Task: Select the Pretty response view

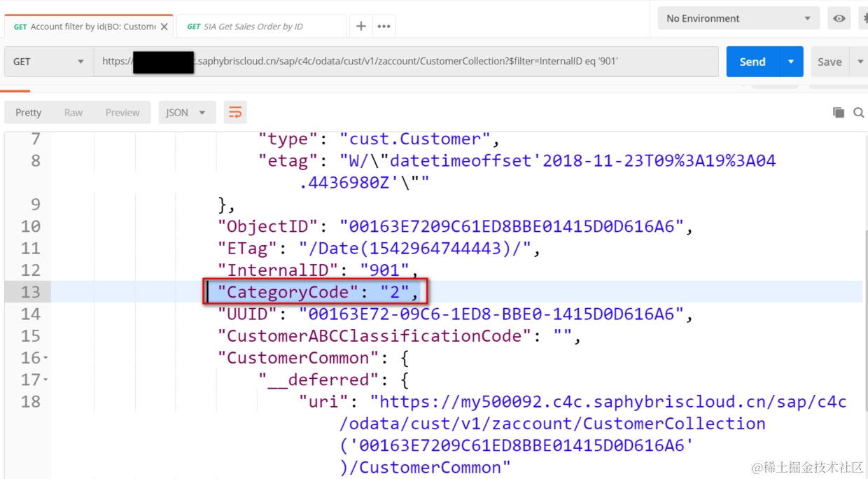Action: [29, 112]
